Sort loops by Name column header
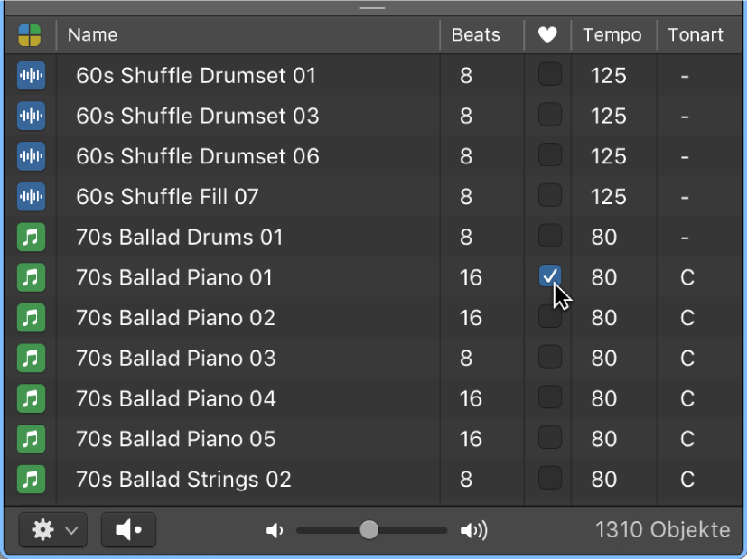This screenshot has height=560, width=747. pyautogui.click(x=92, y=34)
